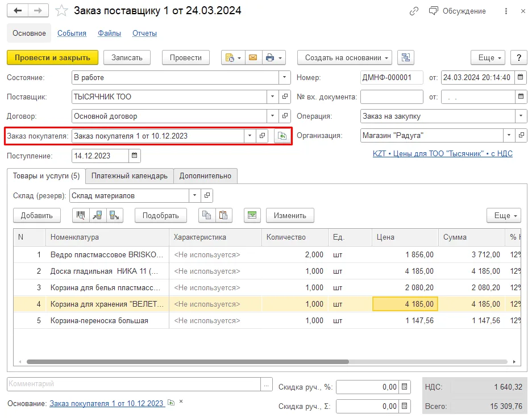The image size is (532, 418).
Task: Select the Платежный календарь tab
Action: (129, 176)
